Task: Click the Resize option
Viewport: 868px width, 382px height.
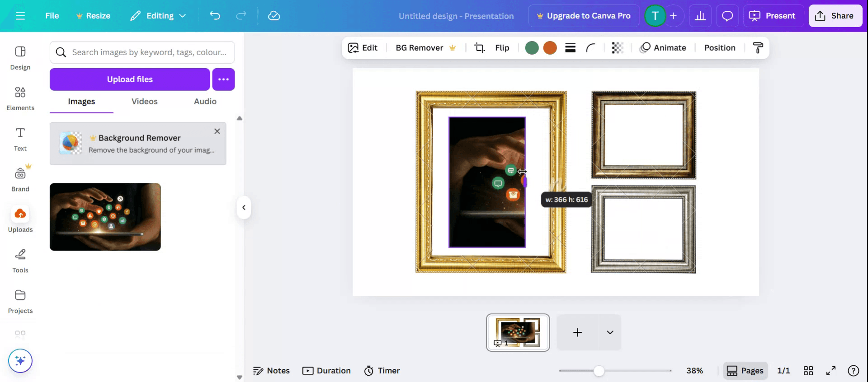Action: (x=93, y=16)
